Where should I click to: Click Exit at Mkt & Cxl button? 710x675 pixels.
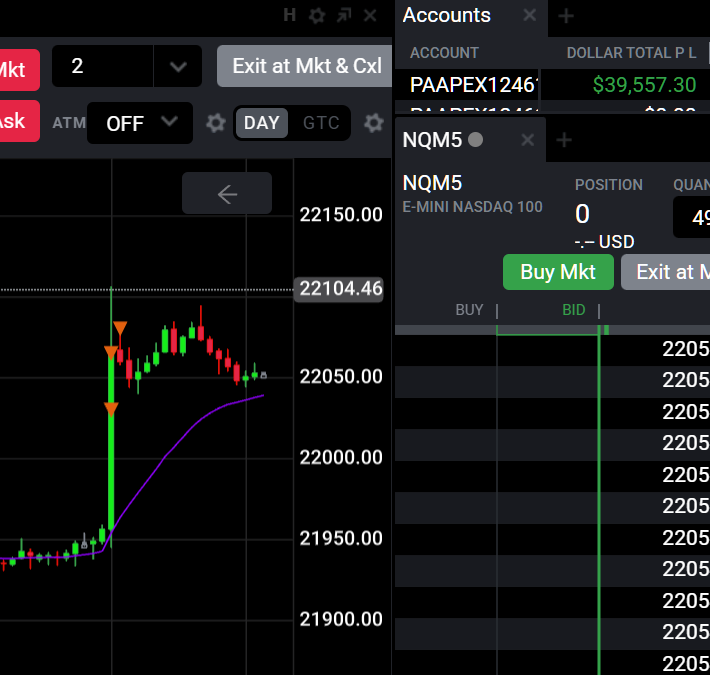[305, 66]
